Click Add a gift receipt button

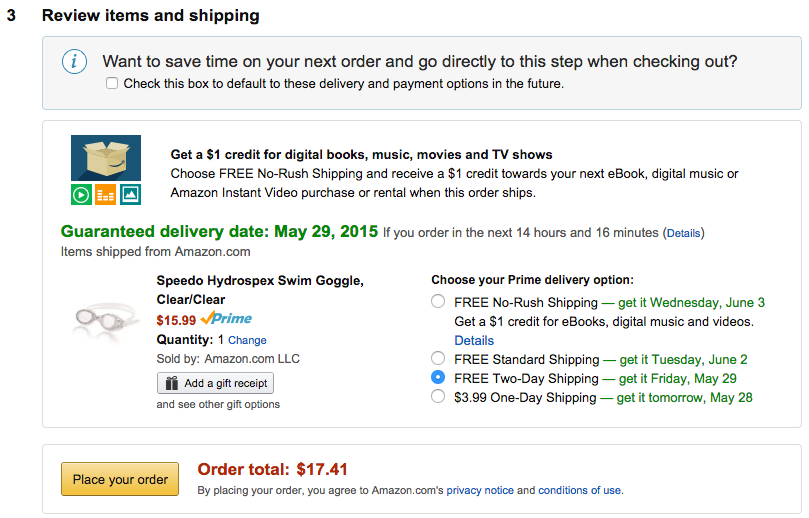tap(215, 383)
